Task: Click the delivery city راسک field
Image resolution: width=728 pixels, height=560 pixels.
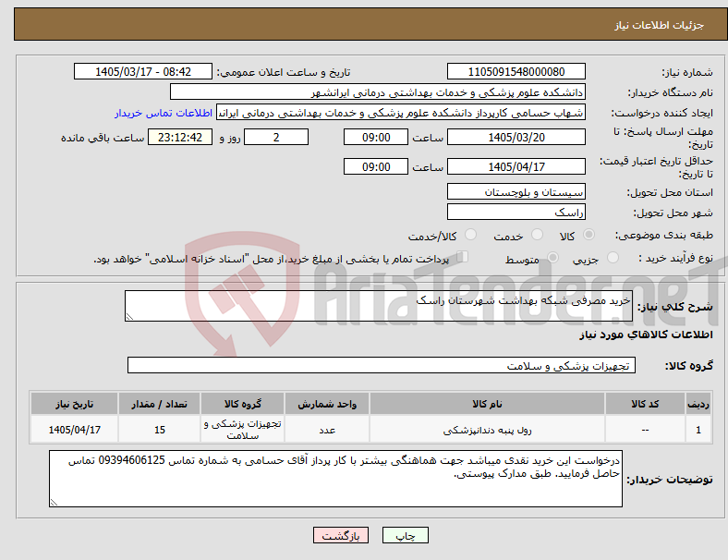Action: pos(516,212)
